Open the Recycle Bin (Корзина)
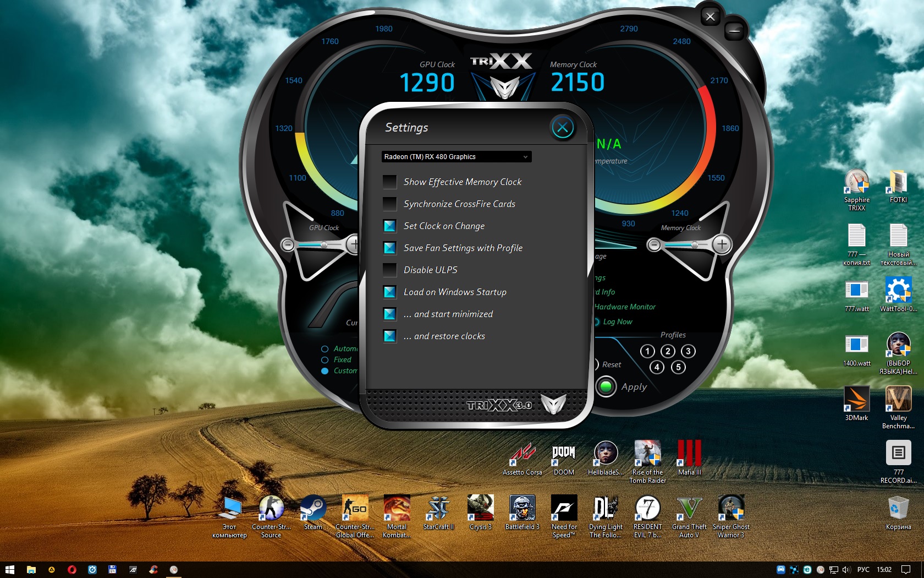The width and height of the screenshot is (924, 578). click(898, 512)
